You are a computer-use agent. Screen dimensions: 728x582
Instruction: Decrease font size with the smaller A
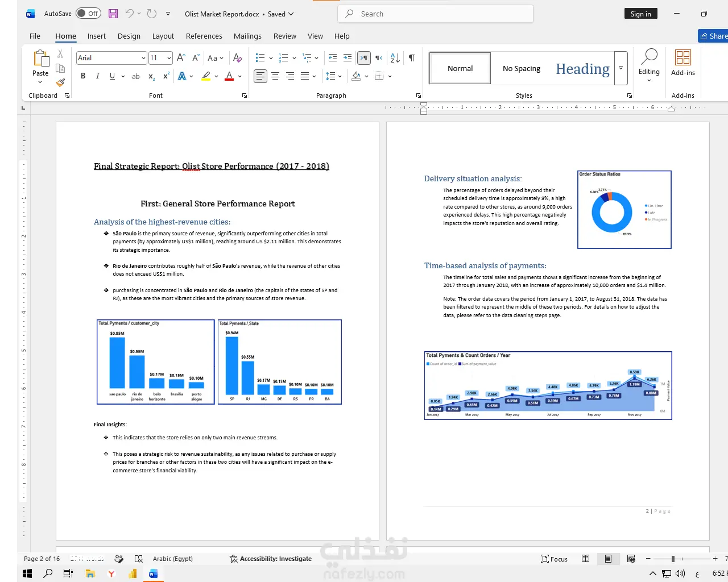pyautogui.click(x=196, y=57)
